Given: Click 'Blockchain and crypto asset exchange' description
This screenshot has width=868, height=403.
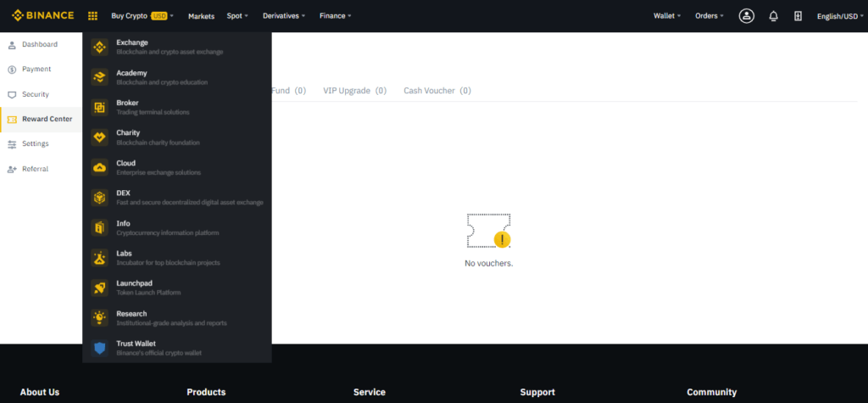Looking at the screenshot, I should [x=170, y=52].
